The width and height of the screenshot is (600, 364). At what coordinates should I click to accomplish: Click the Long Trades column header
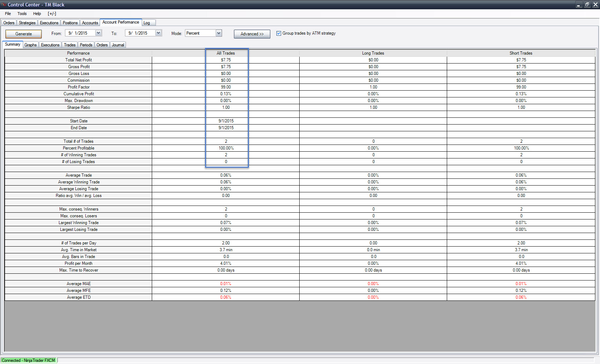373,53
